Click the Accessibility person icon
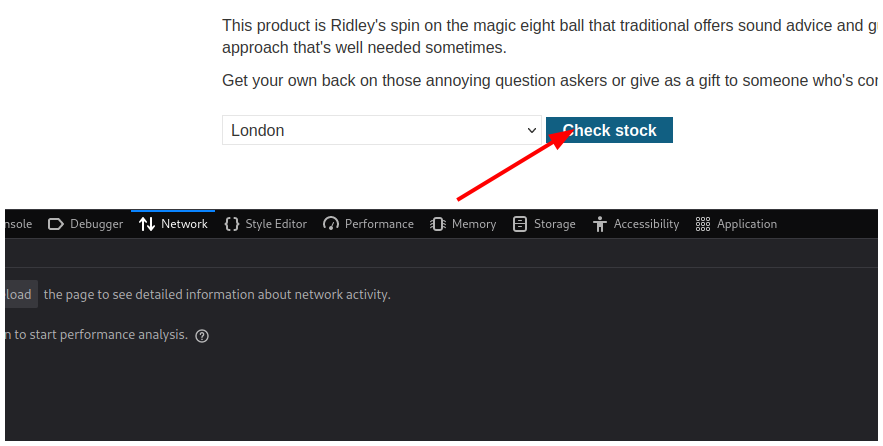 click(x=600, y=224)
